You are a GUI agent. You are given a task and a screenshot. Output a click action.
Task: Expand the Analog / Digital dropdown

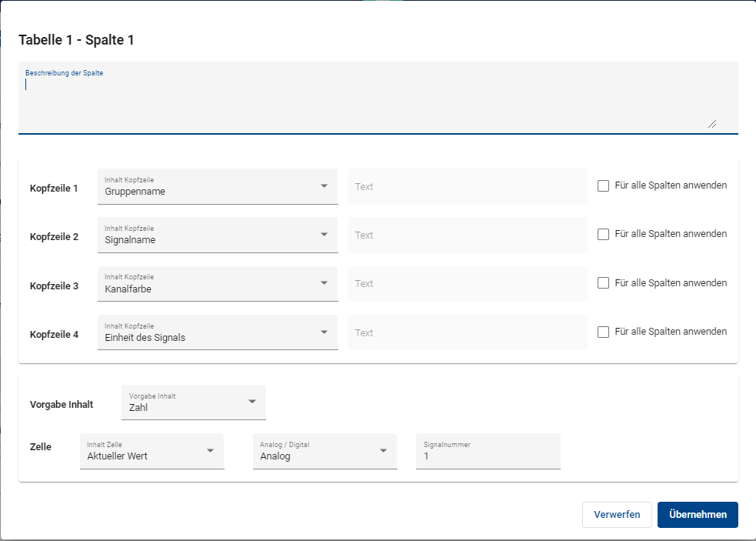pyautogui.click(x=325, y=451)
